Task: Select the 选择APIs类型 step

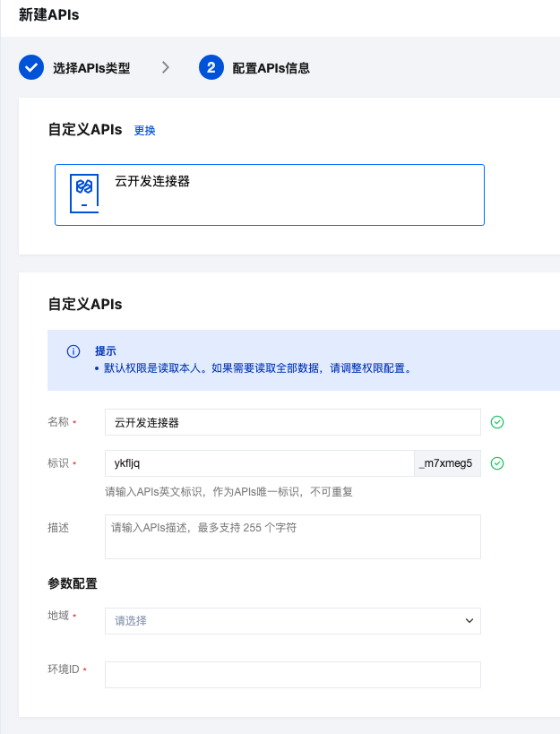Action: (x=91, y=68)
